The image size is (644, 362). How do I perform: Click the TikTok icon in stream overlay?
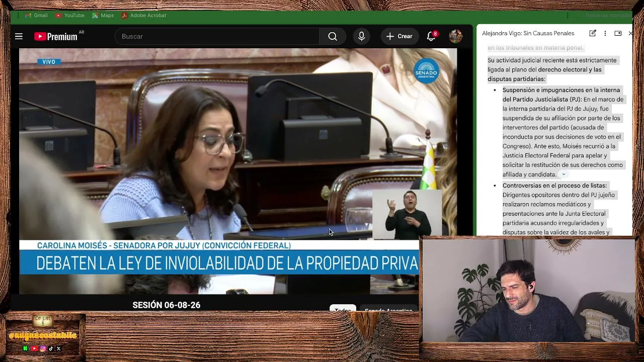coord(51,348)
